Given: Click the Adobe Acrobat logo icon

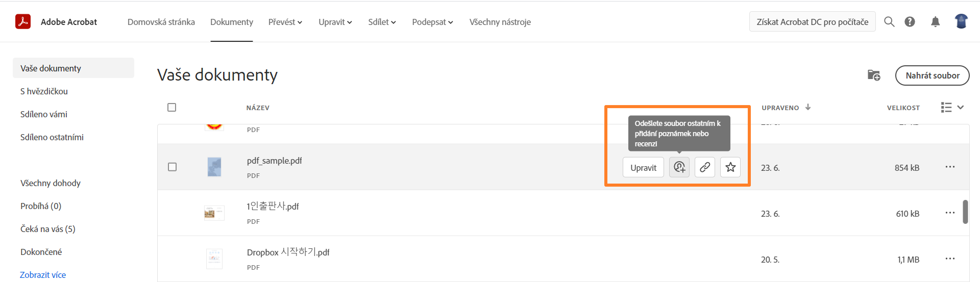Looking at the screenshot, I should click(x=23, y=22).
